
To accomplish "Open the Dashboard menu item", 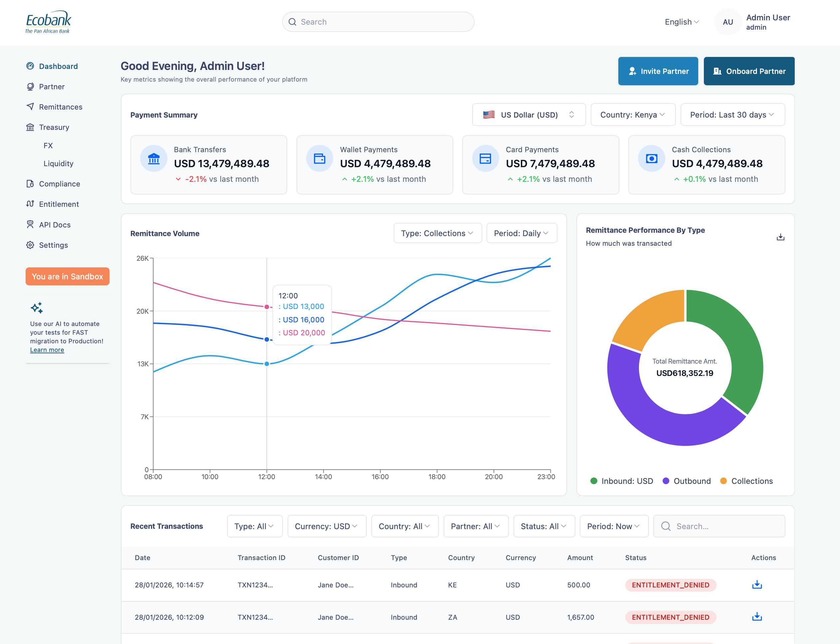I will (x=58, y=66).
